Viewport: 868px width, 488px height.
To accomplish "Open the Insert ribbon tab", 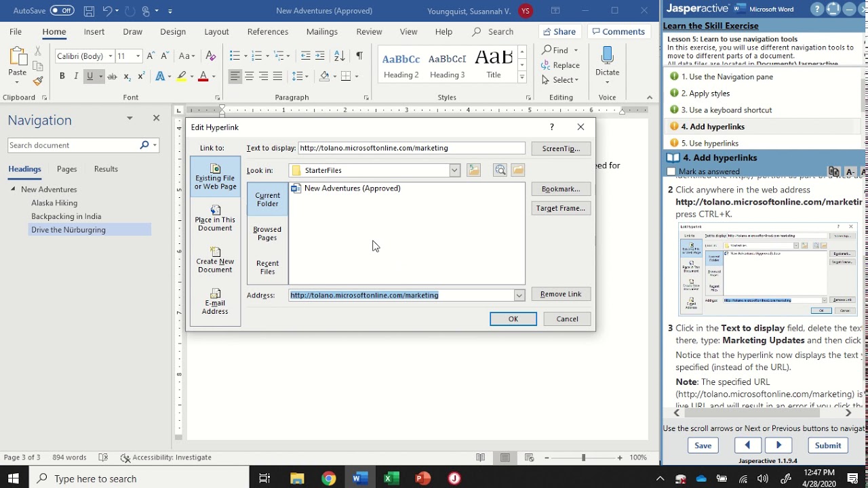I will pyautogui.click(x=94, y=32).
